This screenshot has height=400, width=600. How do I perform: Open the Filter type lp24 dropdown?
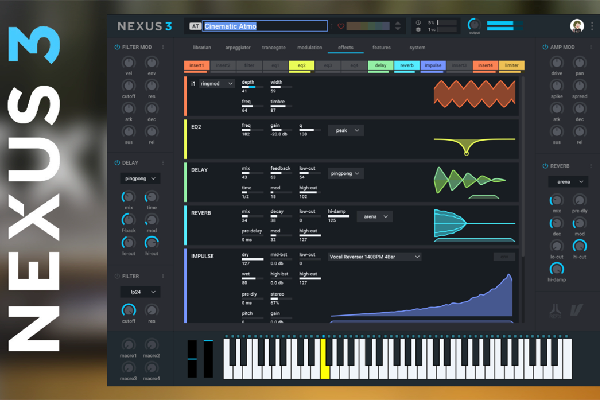coord(140,292)
